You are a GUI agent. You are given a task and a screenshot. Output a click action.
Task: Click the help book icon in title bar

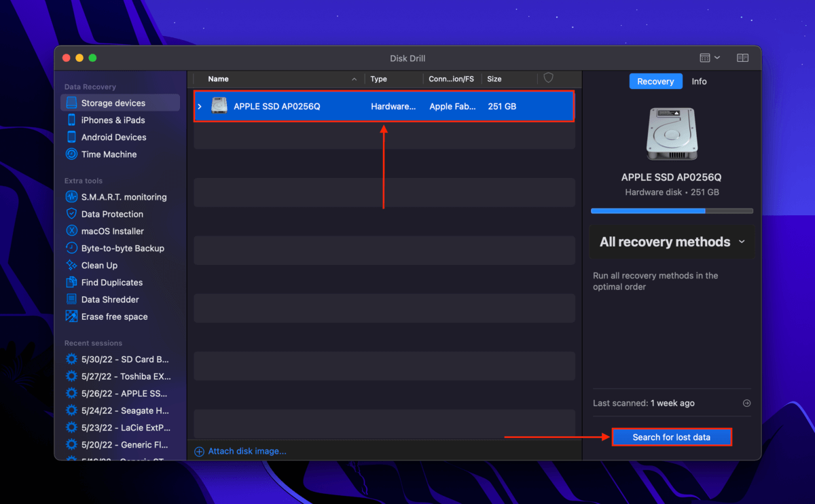pos(742,58)
